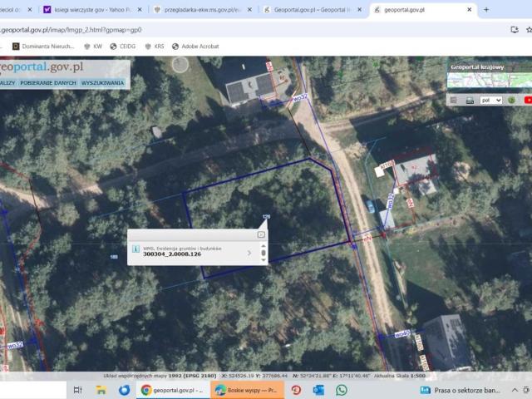Switch to przegladarka-ekw.ms.gov.pl tab

[x=202, y=10]
